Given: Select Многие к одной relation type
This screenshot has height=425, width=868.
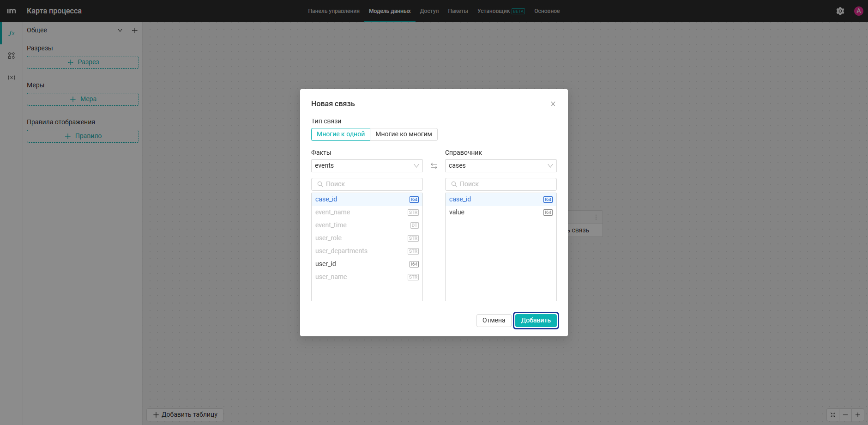Looking at the screenshot, I should tap(341, 134).
